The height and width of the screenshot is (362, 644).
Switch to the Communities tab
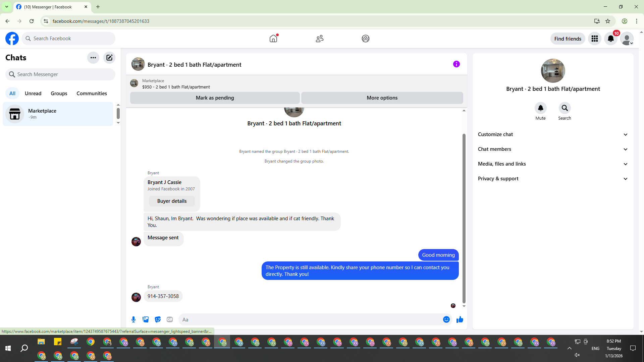(92, 94)
